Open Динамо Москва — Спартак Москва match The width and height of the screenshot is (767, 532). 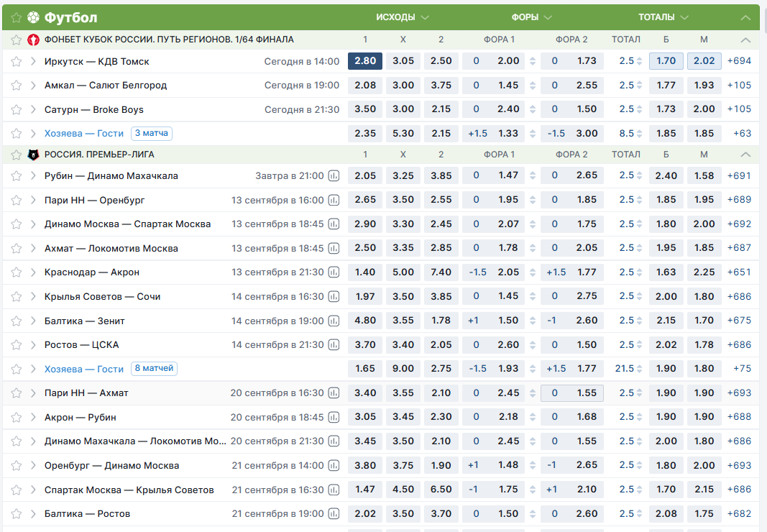click(127, 224)
